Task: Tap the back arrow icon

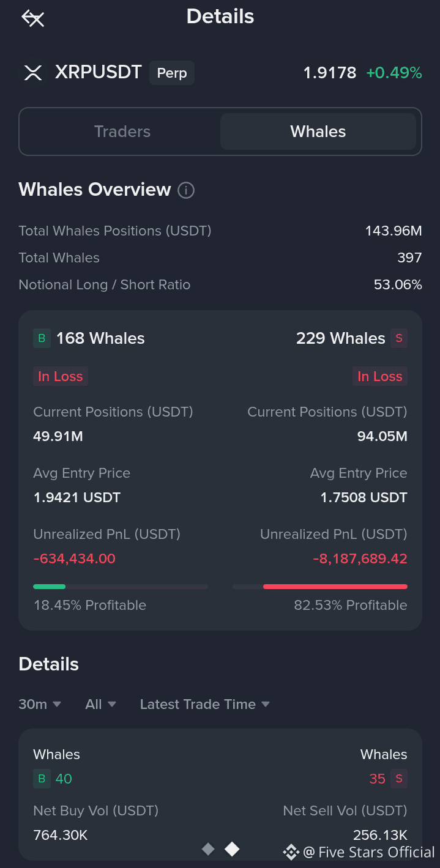Action: [x=33, y=18]
